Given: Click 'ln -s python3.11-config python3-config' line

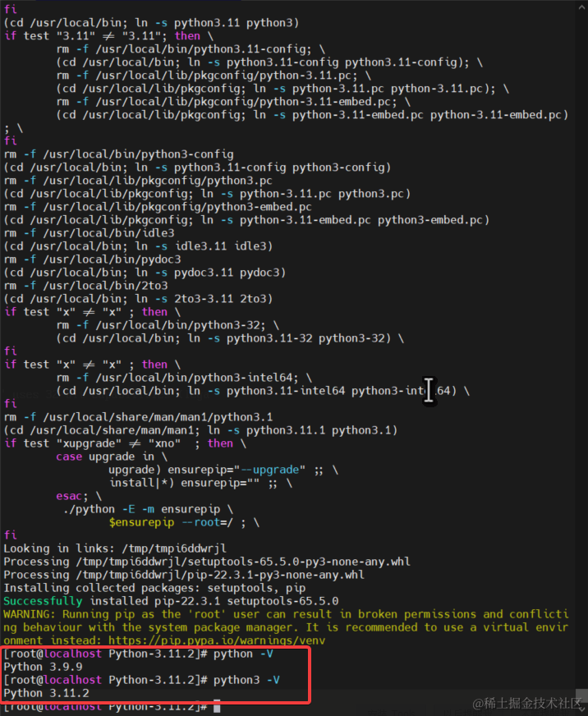Looking at the screenshot, I should (197, 168).
